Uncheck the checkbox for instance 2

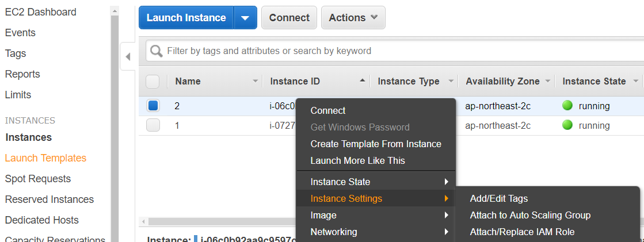coord(153,106)
